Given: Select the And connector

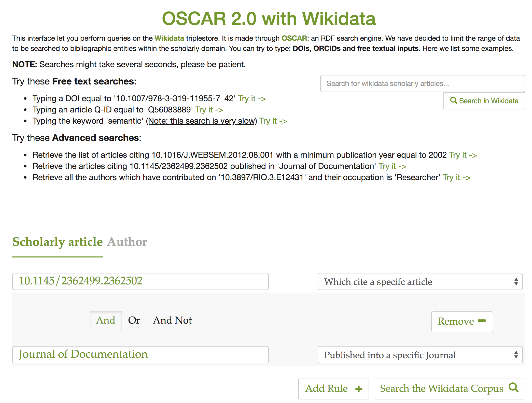Looking at the screenshot, I should click(106, 321).
